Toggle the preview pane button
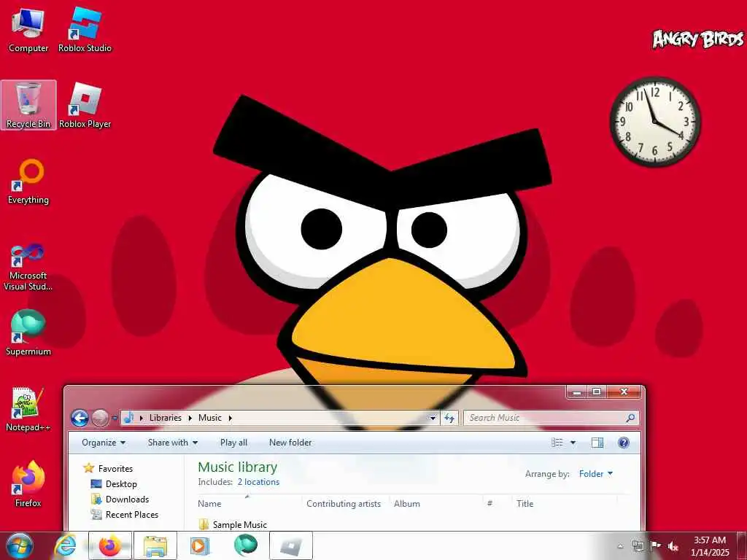Screen dimensions: 747x560 (597, 443)
